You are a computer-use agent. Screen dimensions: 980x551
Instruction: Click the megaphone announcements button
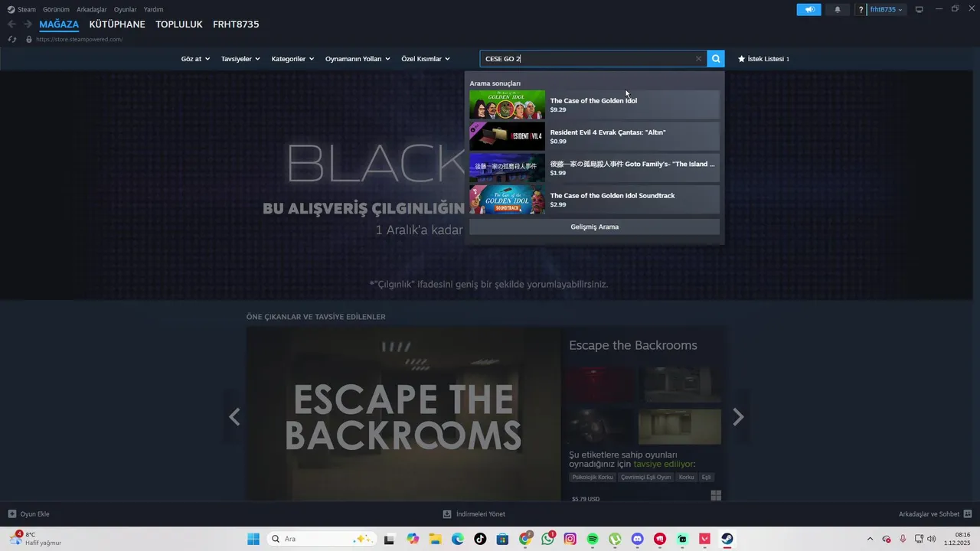[808, 10]
